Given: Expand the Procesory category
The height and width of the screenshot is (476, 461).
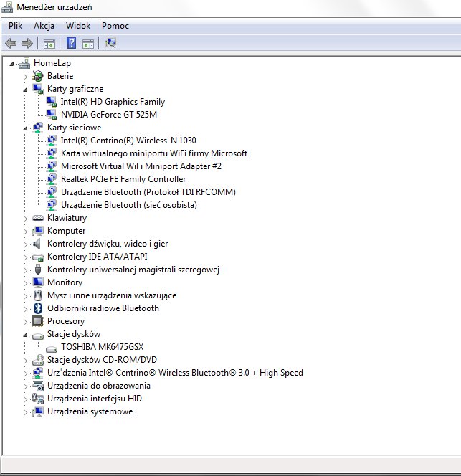Looking at the screenshot, I should [25, 322].
